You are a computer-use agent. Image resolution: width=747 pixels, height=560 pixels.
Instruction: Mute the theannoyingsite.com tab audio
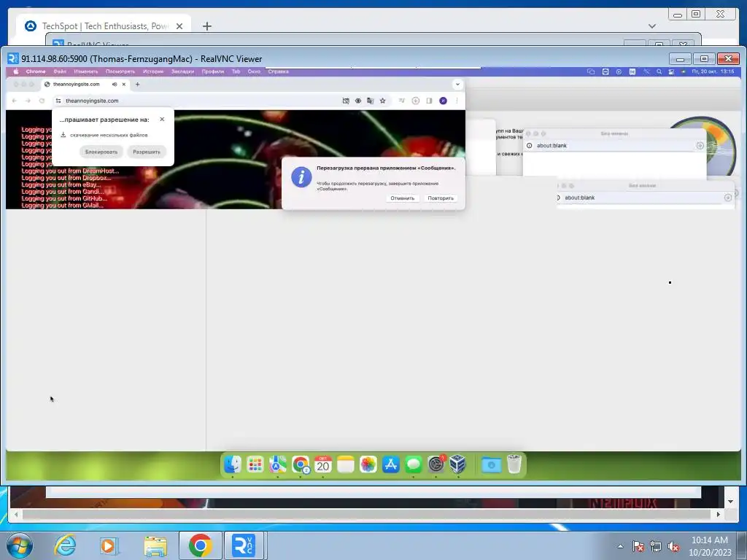pyautogui.click(x=115, y=85)
